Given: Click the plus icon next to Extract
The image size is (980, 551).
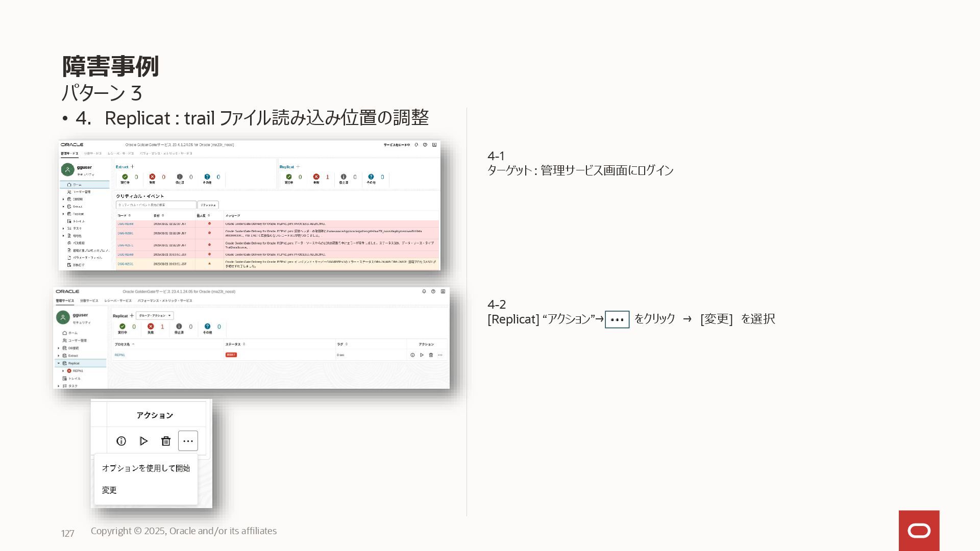Looking at the screenshot, I should click(132, 167).
